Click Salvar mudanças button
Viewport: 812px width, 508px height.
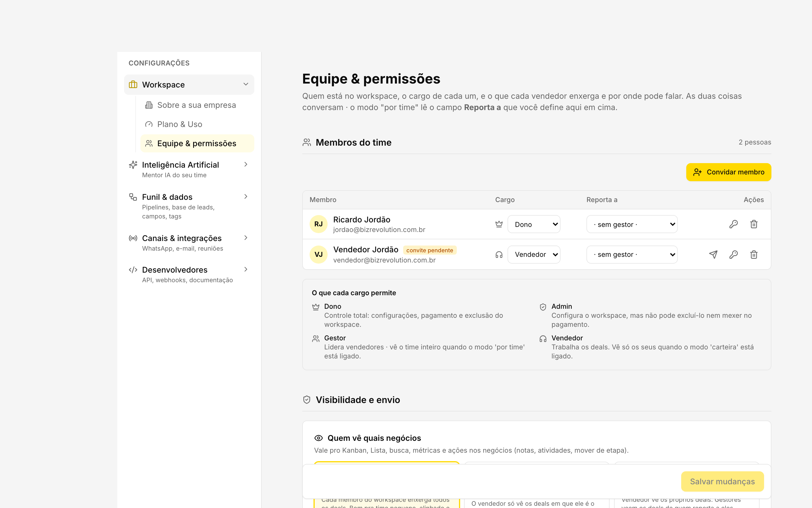pos(722,481)
